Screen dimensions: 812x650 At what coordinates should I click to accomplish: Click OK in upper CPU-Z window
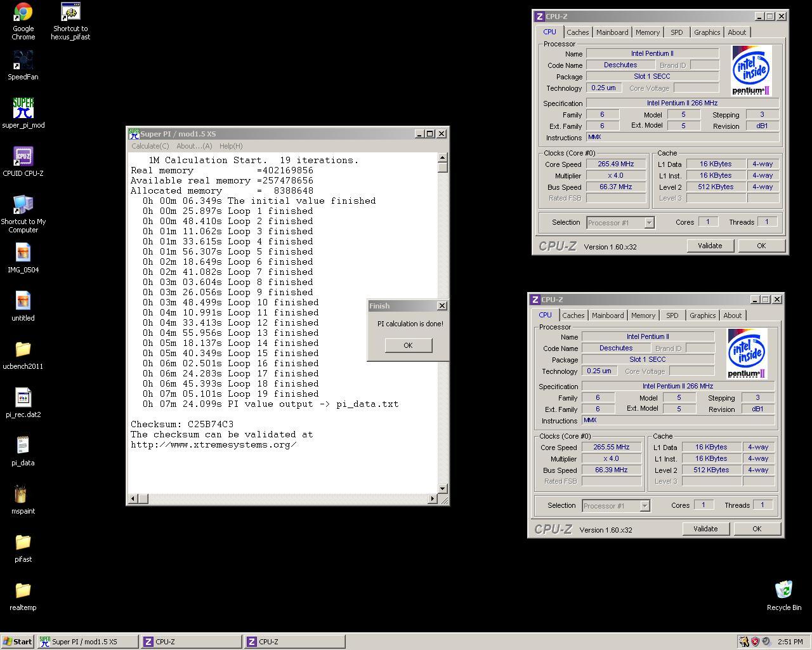(x=761, y=246)
